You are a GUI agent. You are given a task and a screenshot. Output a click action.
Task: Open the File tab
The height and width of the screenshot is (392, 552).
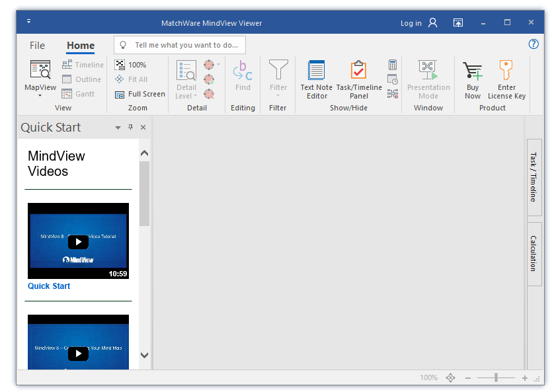point(37,46)
